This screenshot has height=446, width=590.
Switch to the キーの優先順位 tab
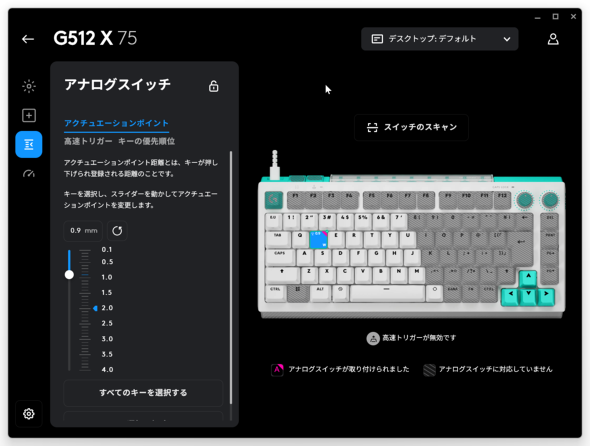(x=147, y=142)
